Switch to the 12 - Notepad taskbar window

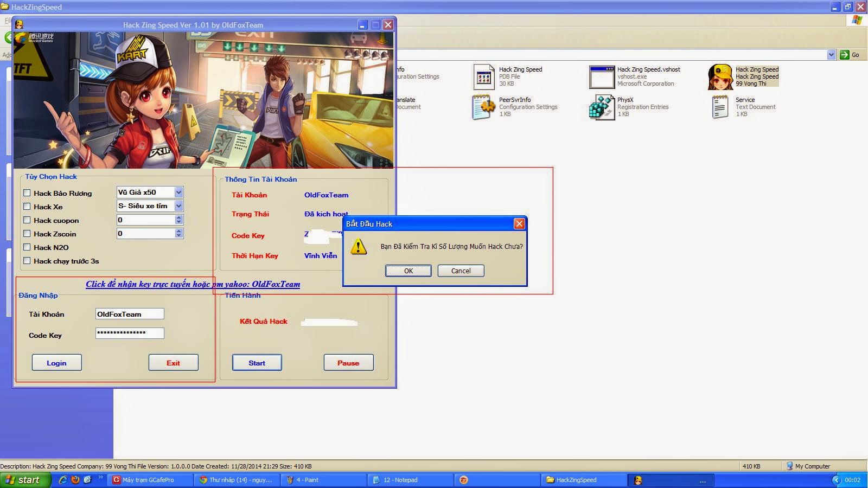click(411, 480)
